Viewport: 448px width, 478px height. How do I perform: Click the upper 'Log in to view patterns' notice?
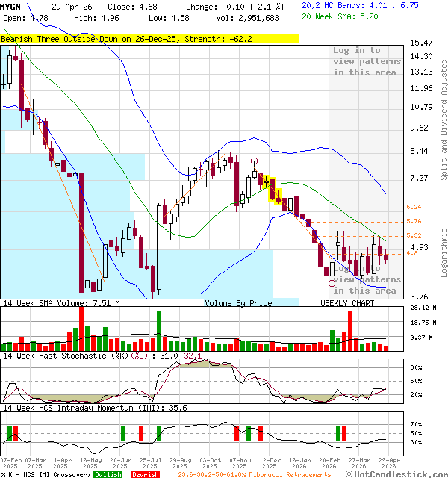pos(367,61)
